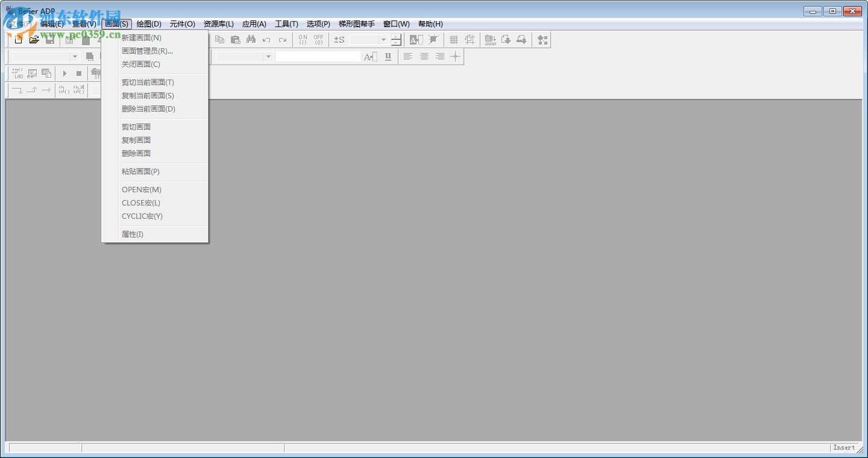The width and height of the screenshot is (868, 458).
Task: Click the node-tree diagram icon
Action: [x=542, y=40]
